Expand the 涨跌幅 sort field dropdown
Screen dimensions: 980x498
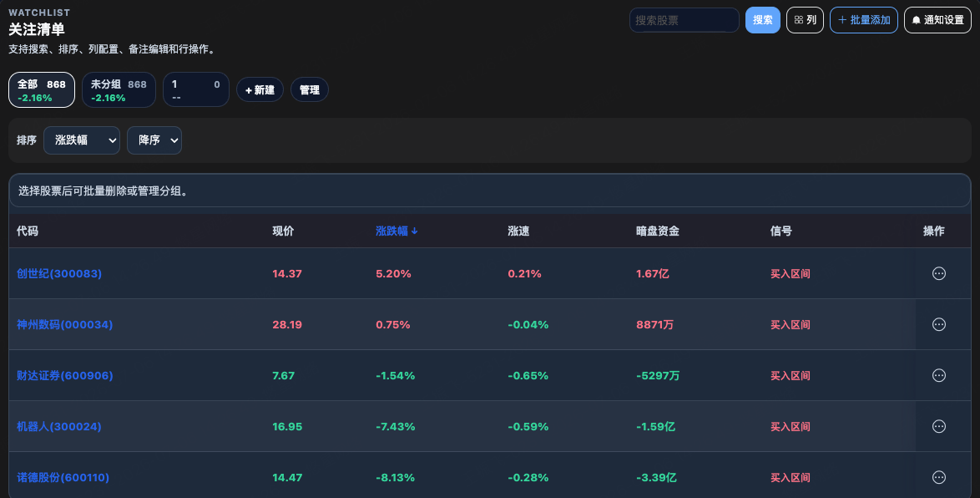click(x=82, y=140)
